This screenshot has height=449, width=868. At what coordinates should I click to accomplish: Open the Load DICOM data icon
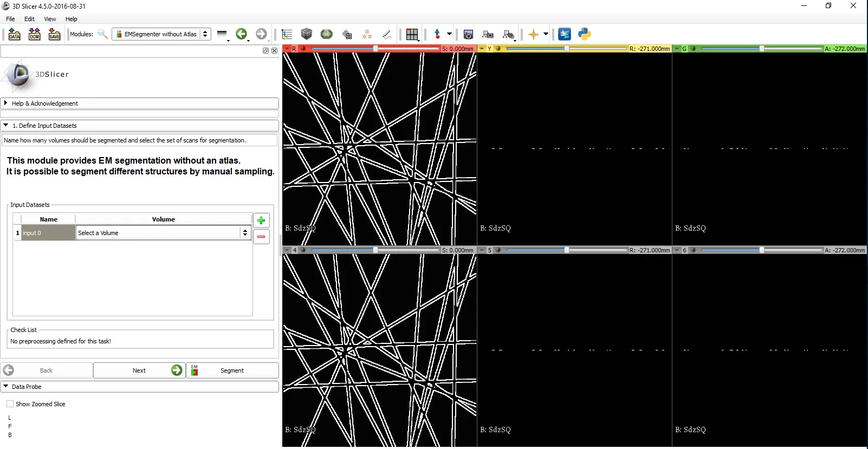click(x=35, y=34)
